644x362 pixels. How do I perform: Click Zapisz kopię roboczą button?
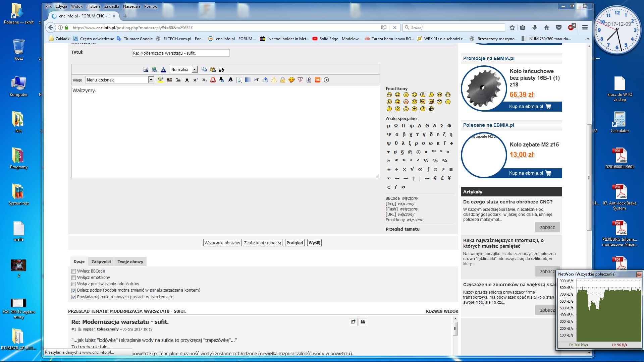click(x=263, y=243)
